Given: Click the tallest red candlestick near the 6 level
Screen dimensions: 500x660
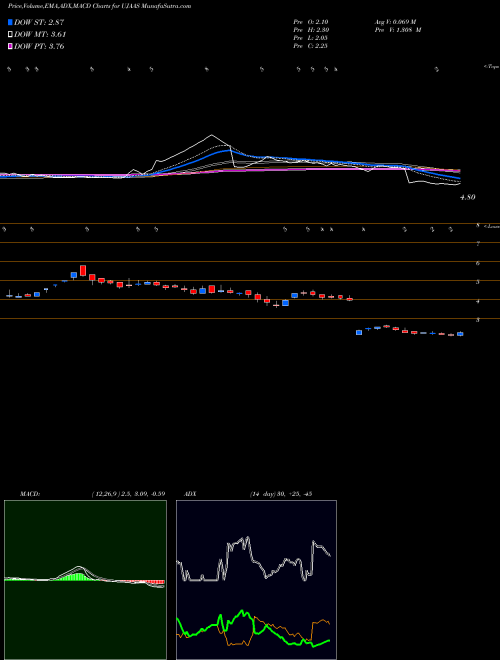Looking at the screenshot, I should [x=83, y=270].
